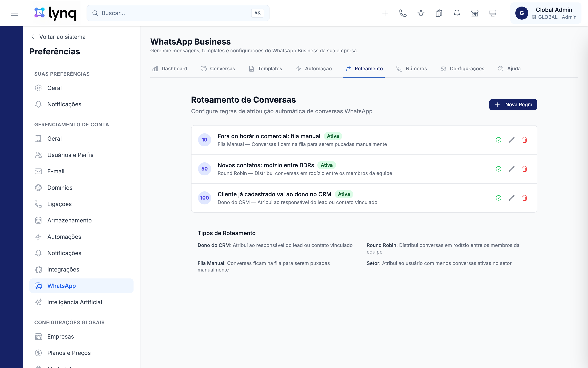Open the Ajuda tab
The height and width of the screenshot is (368, 588).
pyautogui.click(x=509, y=69)
